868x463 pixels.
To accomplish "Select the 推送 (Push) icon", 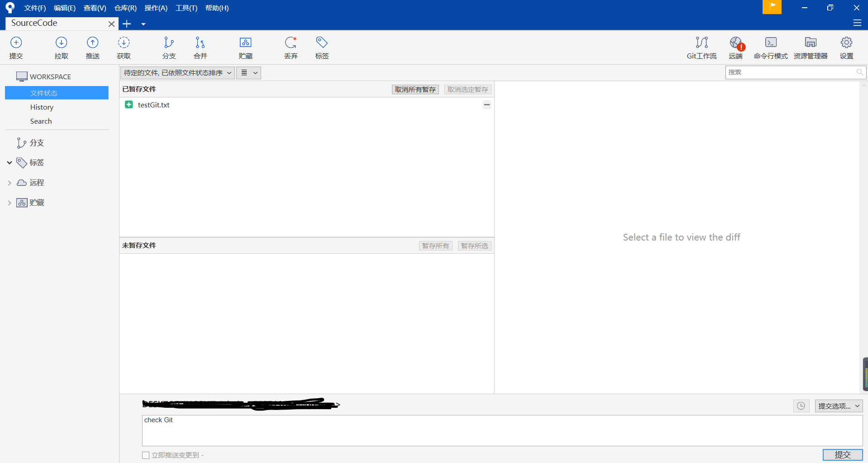I will click(92, 48).
